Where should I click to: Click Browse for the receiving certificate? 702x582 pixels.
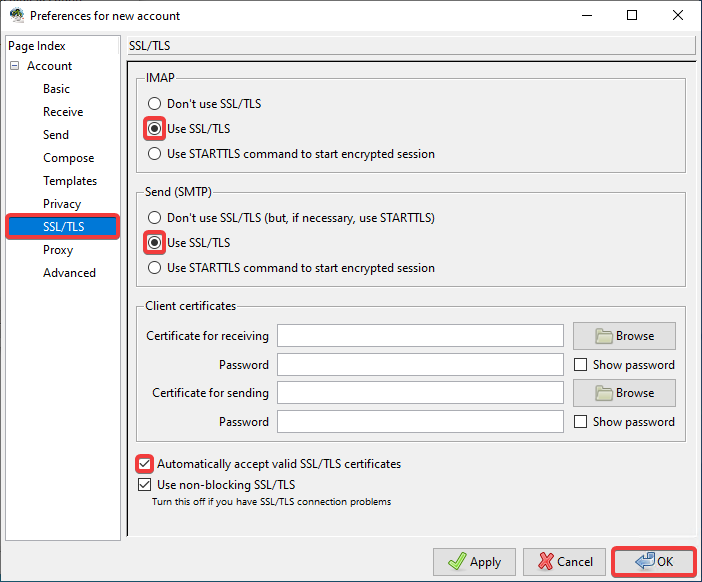(624, 336)
